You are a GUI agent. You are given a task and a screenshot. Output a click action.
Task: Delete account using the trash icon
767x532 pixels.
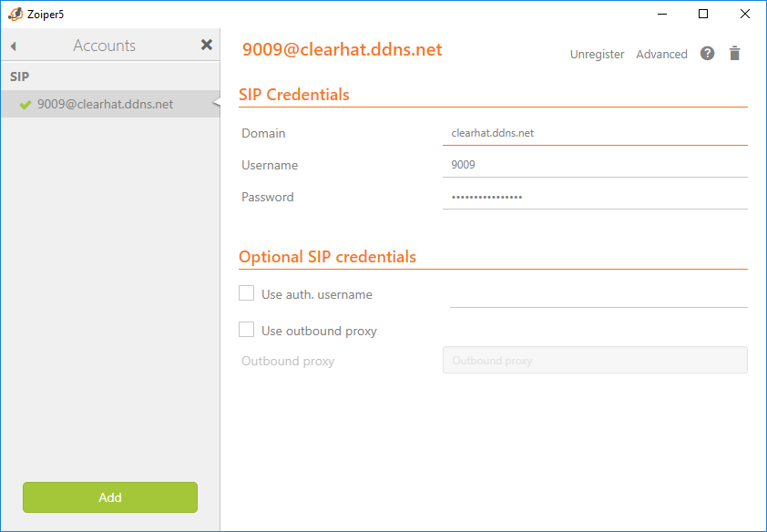pyautogui.click(x=734, y=54)
